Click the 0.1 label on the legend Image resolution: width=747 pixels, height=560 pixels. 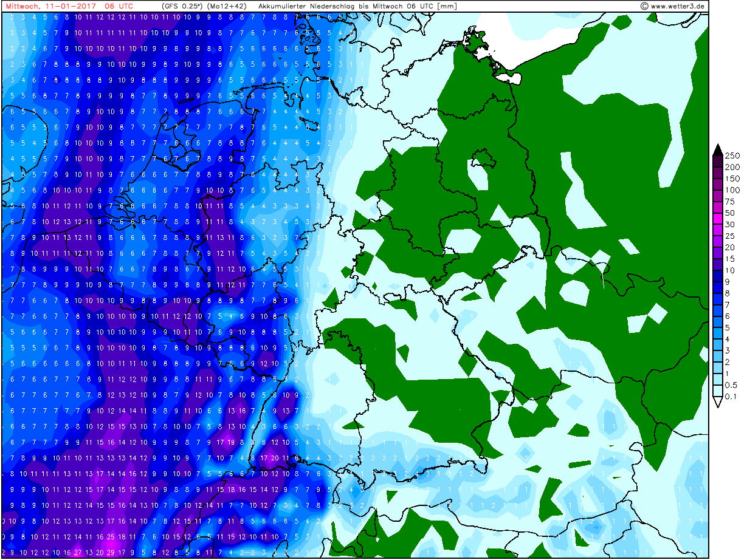click(731, 397)
